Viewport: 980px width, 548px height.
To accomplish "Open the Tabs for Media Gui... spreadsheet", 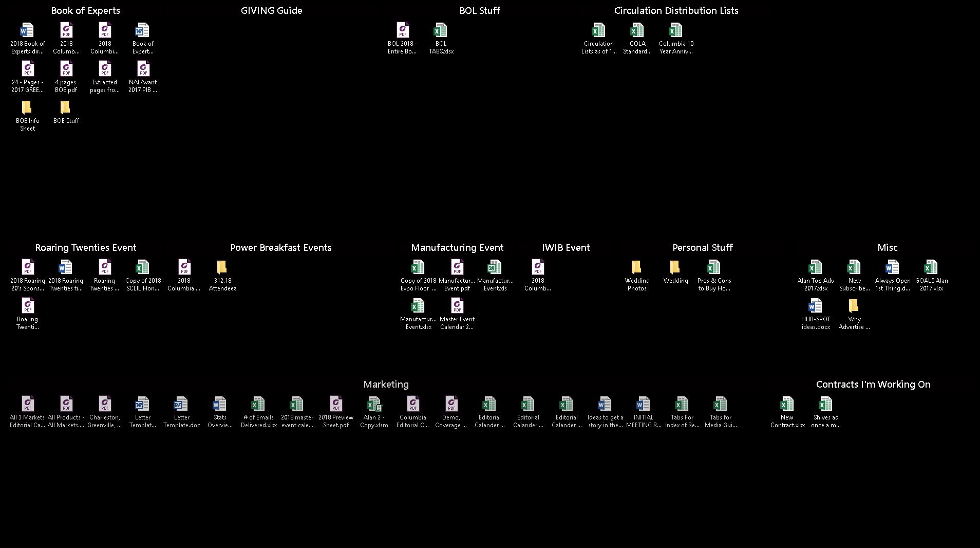I will click(721, 412).
